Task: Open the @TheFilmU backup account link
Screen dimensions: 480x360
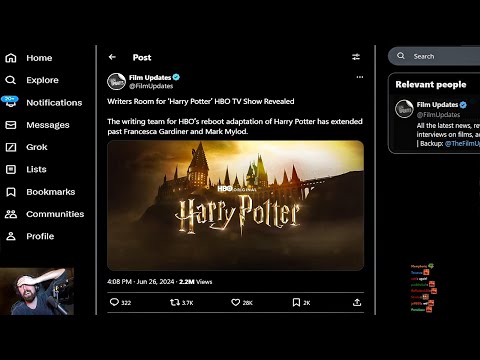Action: point(462,144)
